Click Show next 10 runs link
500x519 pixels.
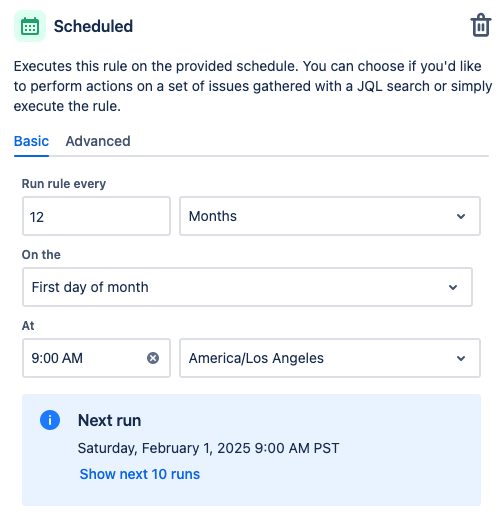140,474
